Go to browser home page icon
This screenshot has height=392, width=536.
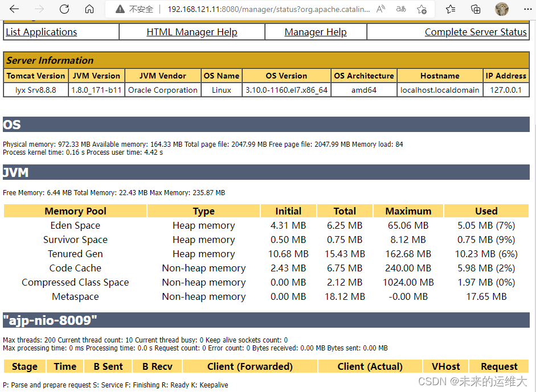tap(89, 9)
